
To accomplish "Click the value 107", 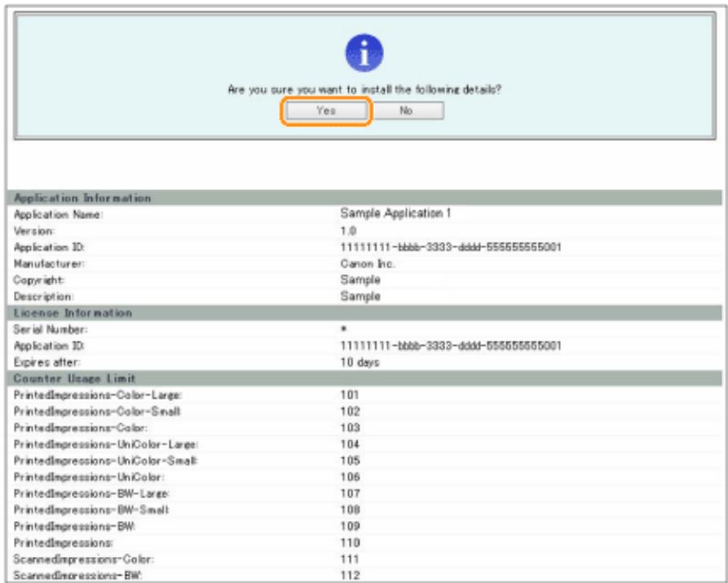I will (x=350, y=494).
